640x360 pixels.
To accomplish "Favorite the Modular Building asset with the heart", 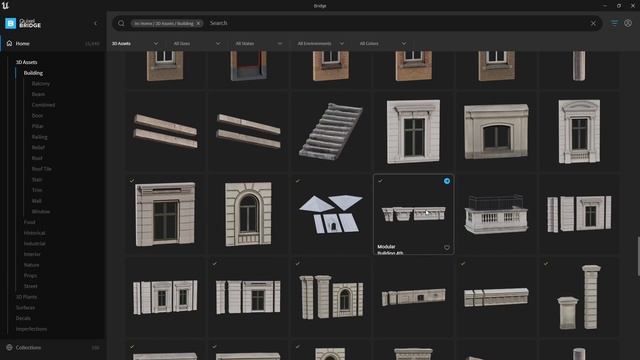I will point(447,247).
